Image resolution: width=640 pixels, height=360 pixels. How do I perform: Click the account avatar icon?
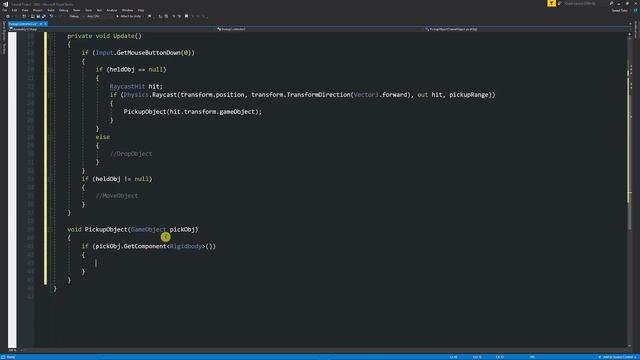[635, 10]
